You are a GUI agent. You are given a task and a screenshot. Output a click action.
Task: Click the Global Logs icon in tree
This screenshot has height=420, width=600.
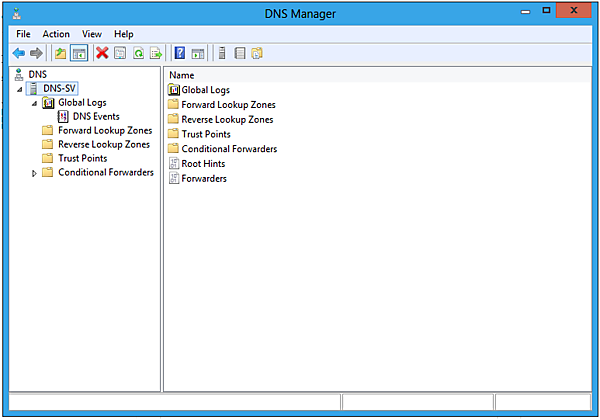48,103
